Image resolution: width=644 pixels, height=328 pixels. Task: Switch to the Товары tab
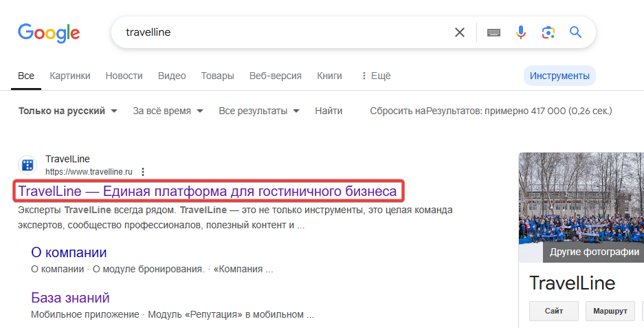click(217, 76)
